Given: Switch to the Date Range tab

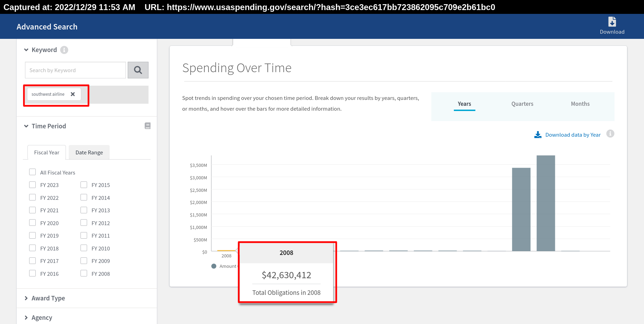Looking at the screenshot, I should [x=89, y=152].
